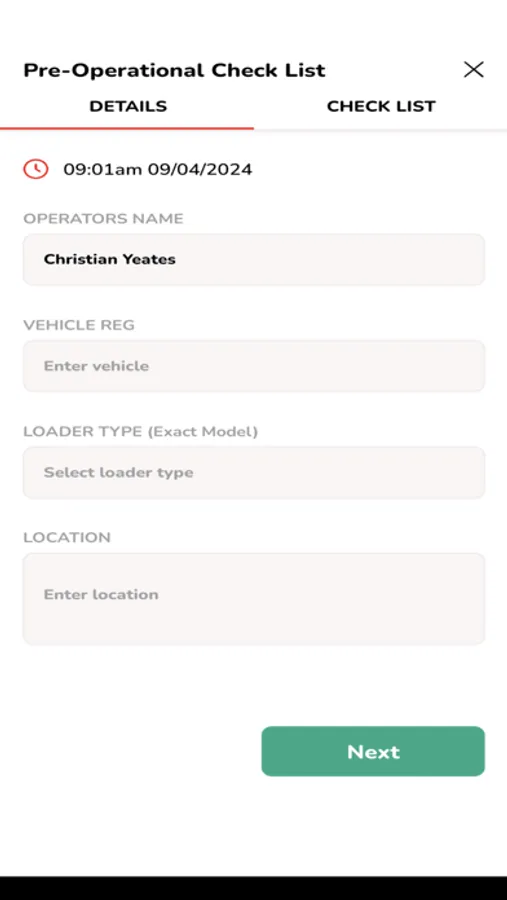
Task: Click the LOCATION label
Action: click(x=67, y=538)
